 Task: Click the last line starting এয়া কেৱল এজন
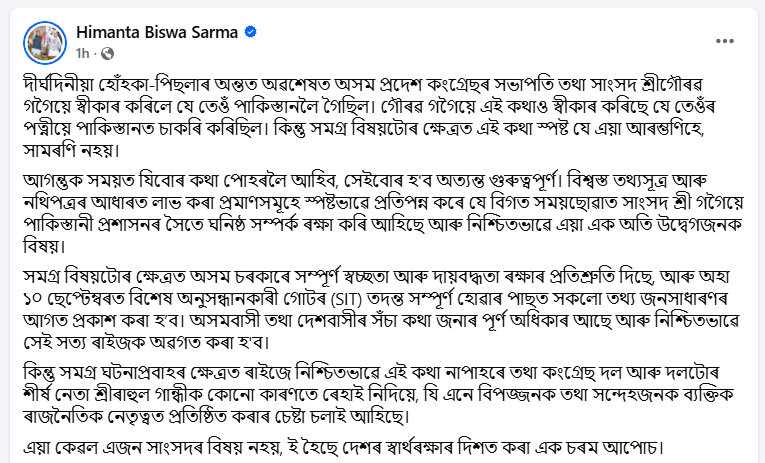[344, 447]
